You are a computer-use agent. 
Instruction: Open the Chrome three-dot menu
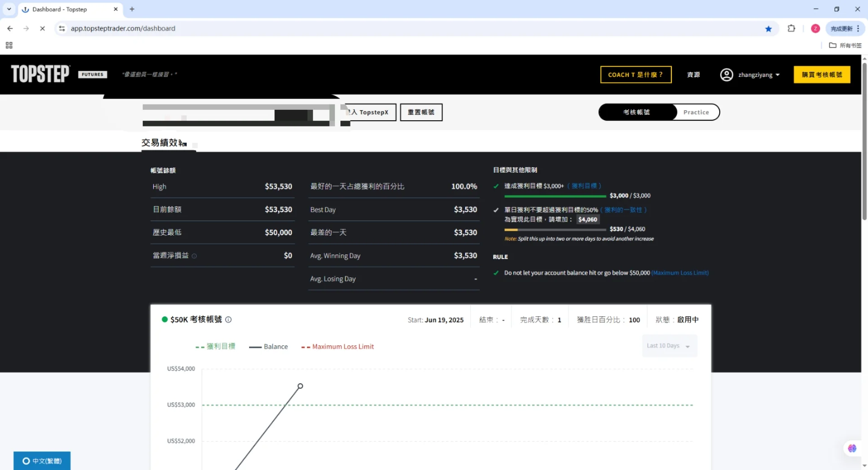coord(858,28)
